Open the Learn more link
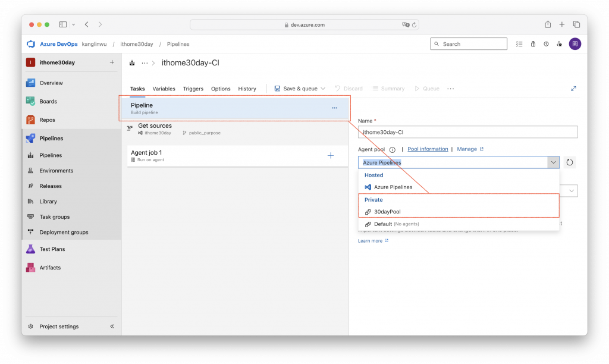 click(x=373, y=241)
